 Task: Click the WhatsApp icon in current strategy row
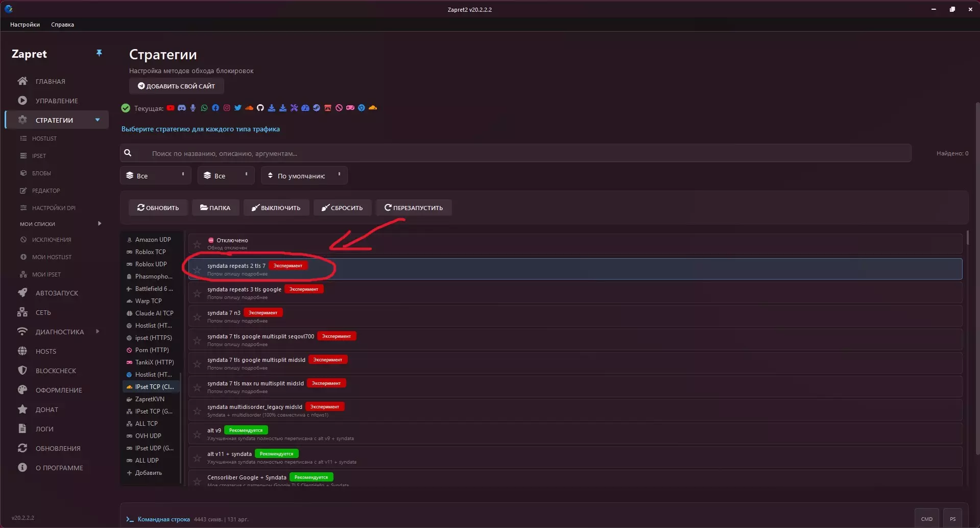[204, 108]
